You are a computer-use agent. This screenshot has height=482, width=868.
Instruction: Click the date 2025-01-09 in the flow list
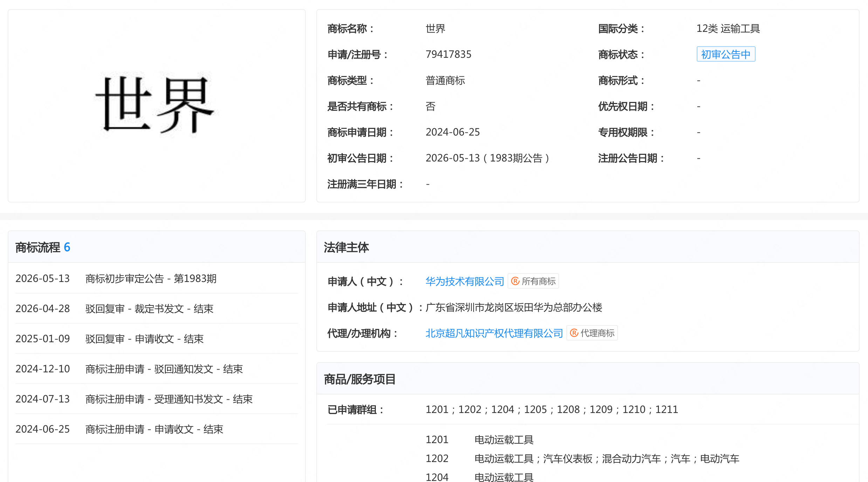pyautogui.click(x=42, y=339)
